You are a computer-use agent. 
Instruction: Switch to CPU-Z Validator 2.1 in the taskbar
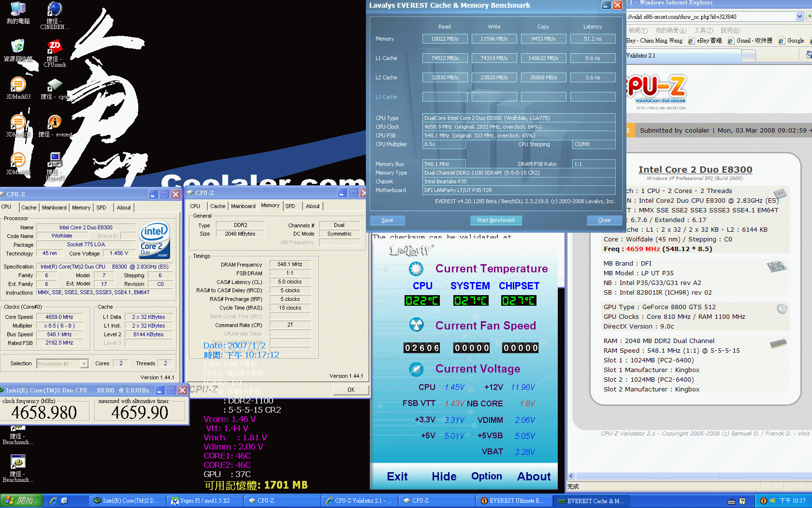click(x=361, y=501)
